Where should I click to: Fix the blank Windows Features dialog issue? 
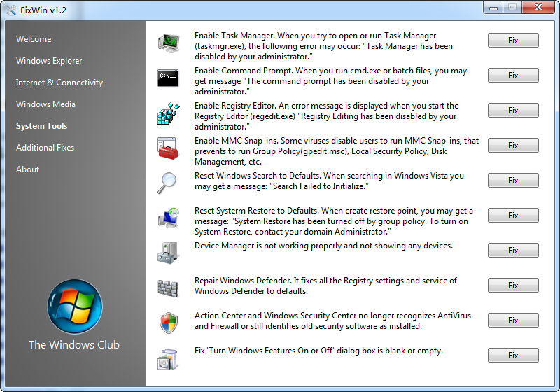(x=513, y=355)
